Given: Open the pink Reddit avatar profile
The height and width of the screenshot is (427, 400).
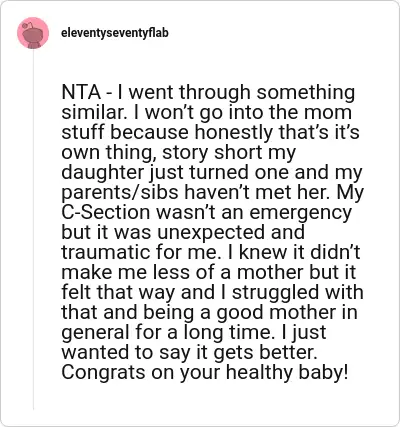Looking at the screenshot, I should (33, 33).
